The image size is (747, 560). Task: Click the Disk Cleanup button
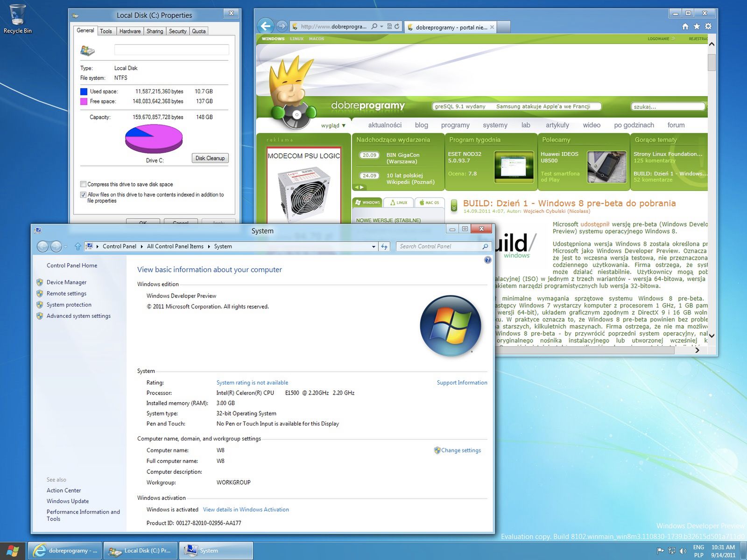click(x=210, y=158)
